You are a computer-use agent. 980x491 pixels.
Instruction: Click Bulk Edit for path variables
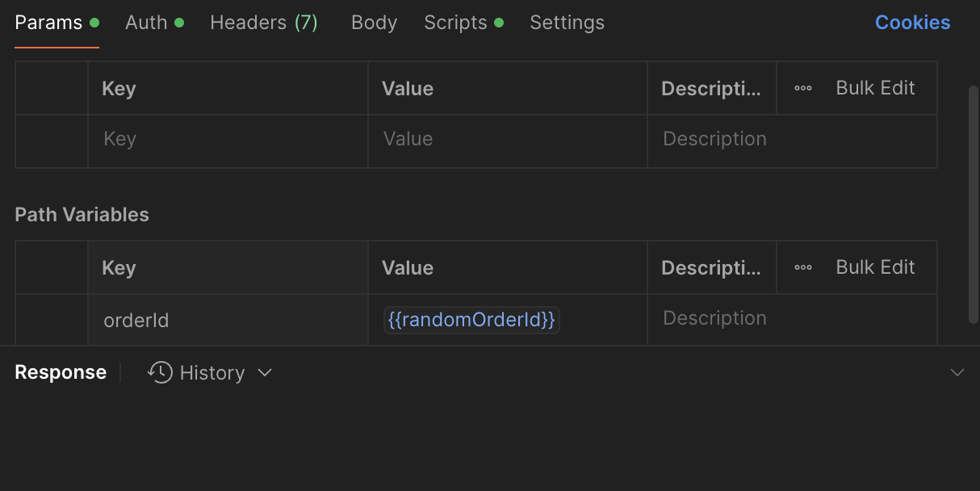pos(875,267)
